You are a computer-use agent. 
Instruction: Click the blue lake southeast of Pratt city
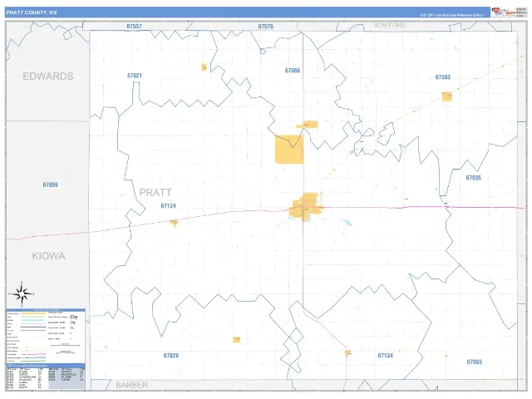[x=347, y=223]
